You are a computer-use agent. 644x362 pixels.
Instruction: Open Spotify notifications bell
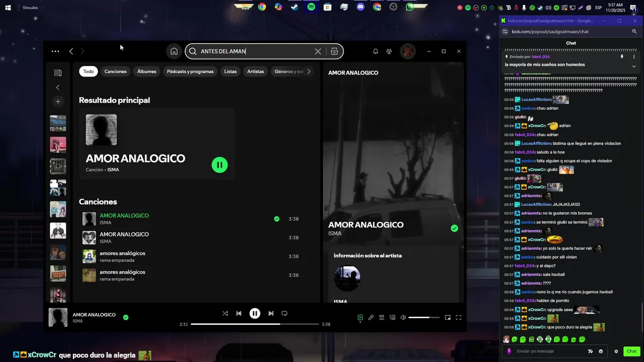point(375,51)
